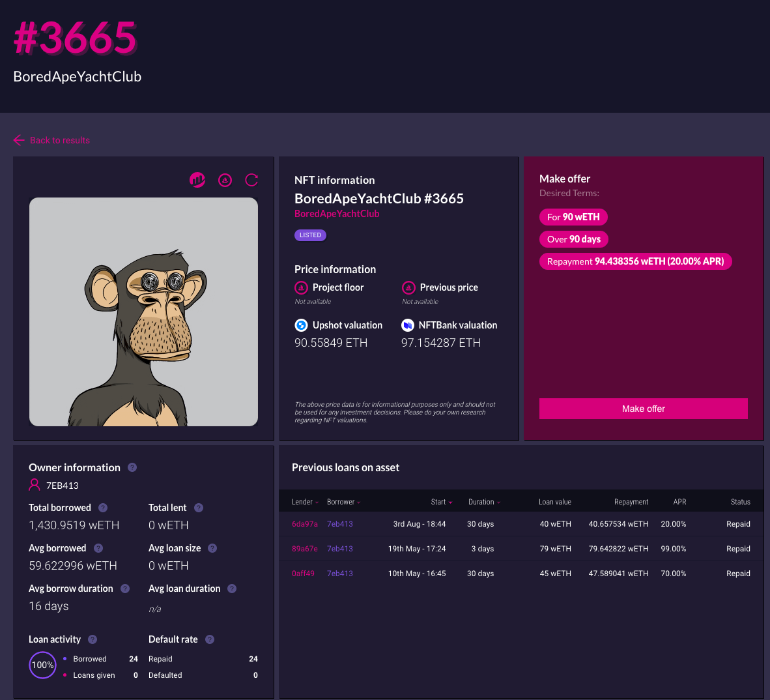Open the pink BoredApeYachtClub collection link
770x700 pixels.
337,214
